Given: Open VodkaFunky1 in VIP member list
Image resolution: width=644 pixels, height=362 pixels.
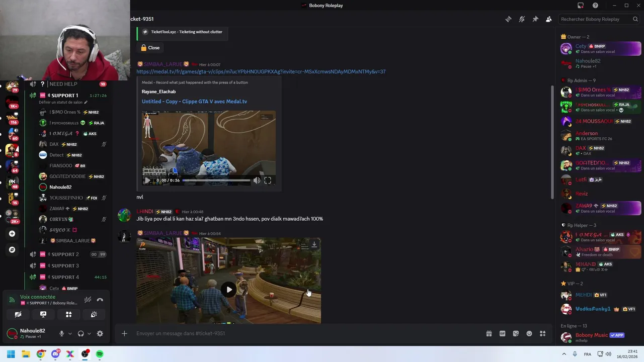Looking at the screenshot, I should (601, 309).
